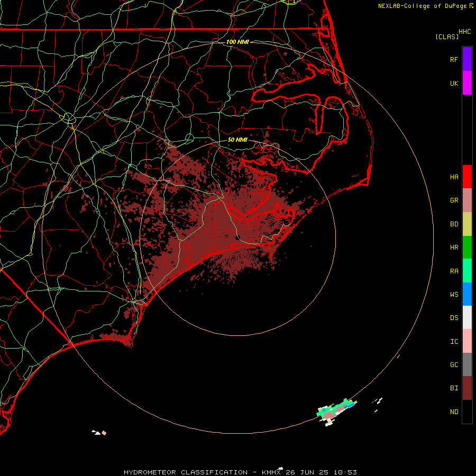Image resolution: width=476 pixels, height=476 pixels.
Task: Click the HA red legend swatch
Action: click(467, 177)
